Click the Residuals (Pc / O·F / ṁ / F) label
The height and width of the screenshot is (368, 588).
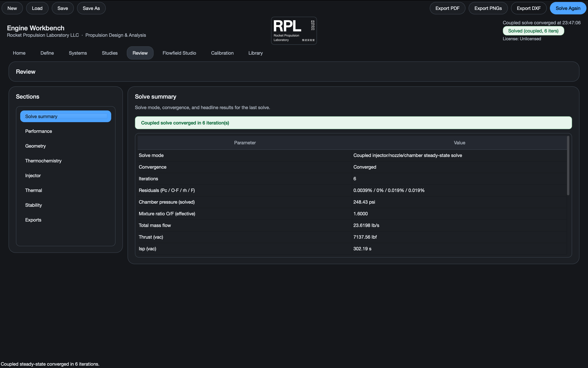pos(167,190)
